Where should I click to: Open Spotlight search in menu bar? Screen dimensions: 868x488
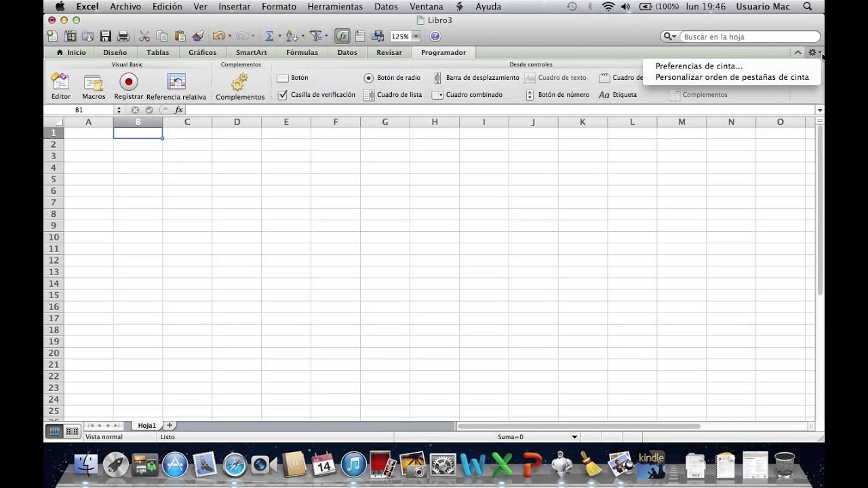coord(807,7)
